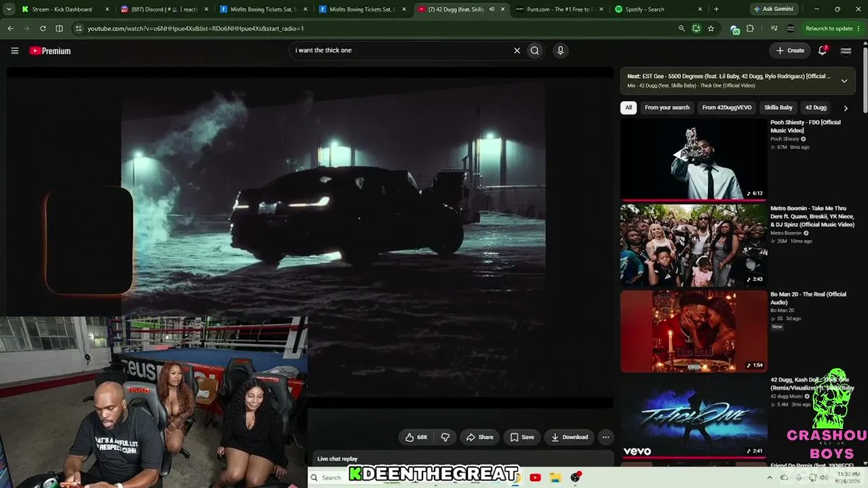
Task: Go to YouTube Premium home logo
Action: click(x=50, y=51)
